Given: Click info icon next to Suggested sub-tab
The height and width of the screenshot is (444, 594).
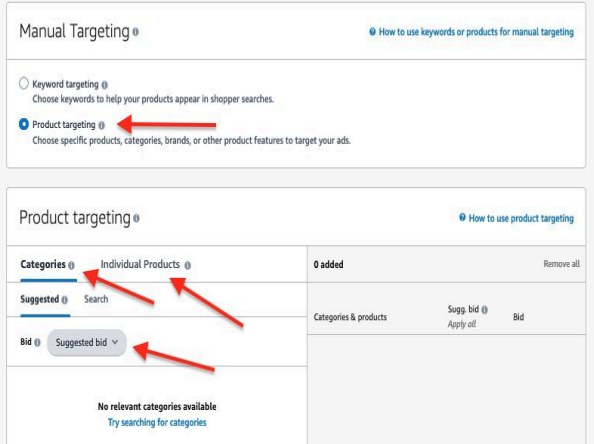Looking at the screenshot, I should 65,300.
